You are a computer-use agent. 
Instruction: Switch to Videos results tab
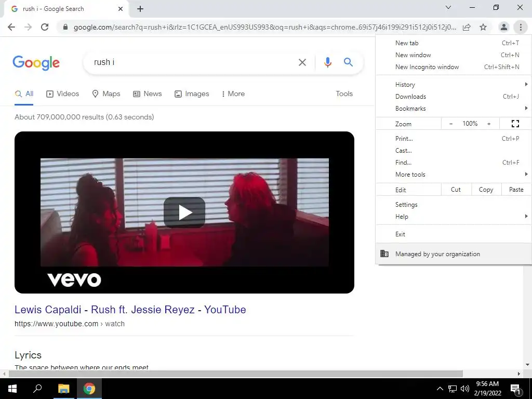(x=62, y=94)
